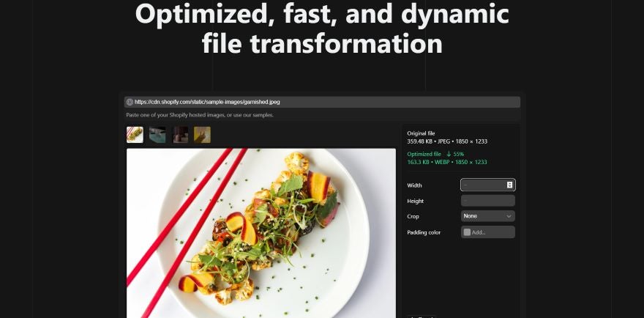Click the 'Original file' label
The image size is (644, 318).
click(x=421, y=133)
